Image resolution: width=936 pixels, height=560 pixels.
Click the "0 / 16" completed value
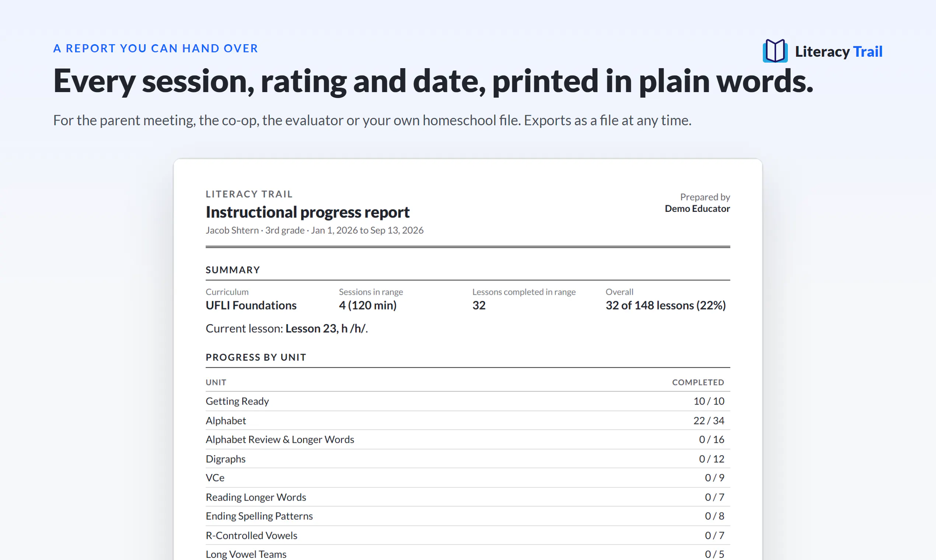(712, 440)
